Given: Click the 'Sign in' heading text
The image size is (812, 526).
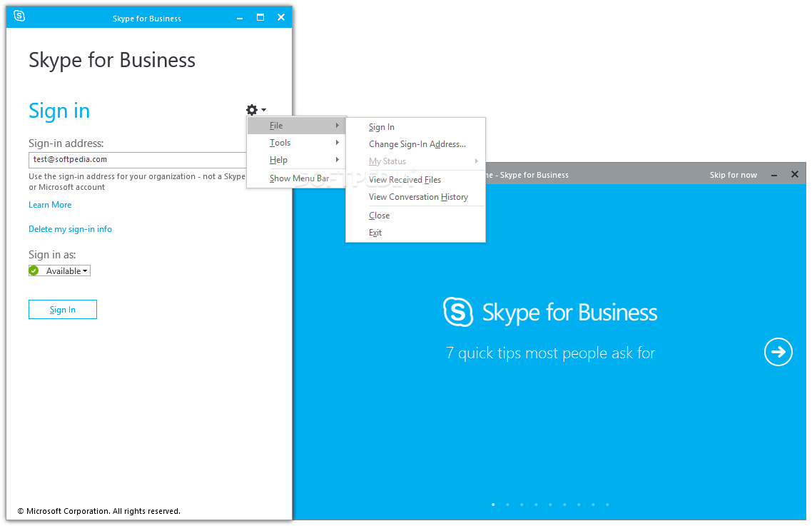Looking at the screenshot, I should click(59, 111).
